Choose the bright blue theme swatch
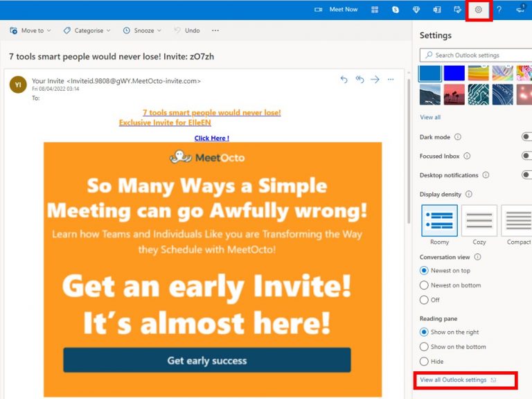Image resolution: width=532 pixels, height=399 pixels. pos(454,73)
